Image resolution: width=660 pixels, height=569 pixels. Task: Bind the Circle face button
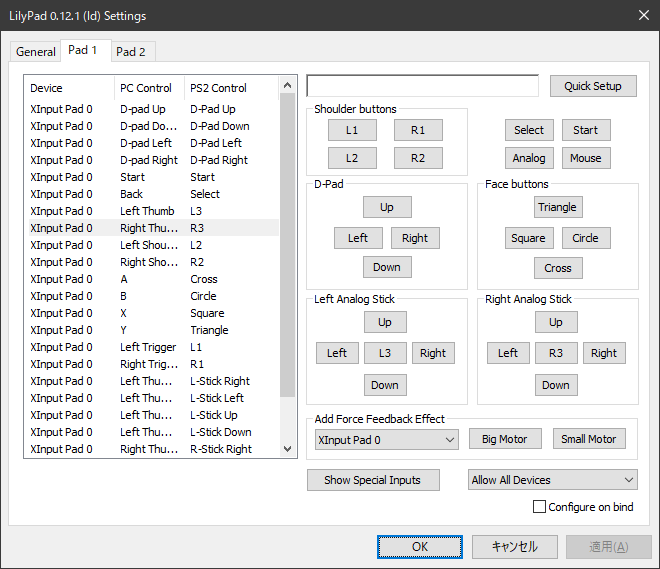pos(586,238)
